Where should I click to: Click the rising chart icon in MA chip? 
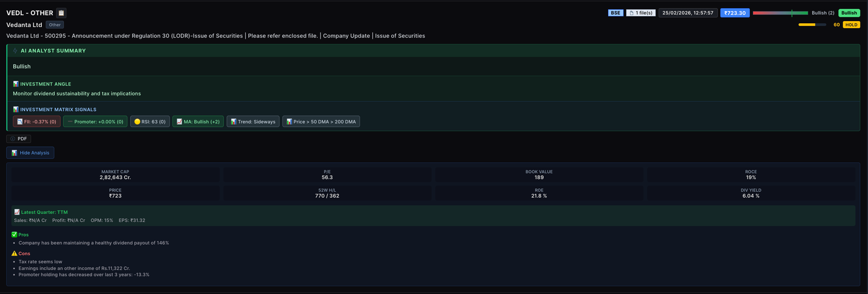coord(180,122)
